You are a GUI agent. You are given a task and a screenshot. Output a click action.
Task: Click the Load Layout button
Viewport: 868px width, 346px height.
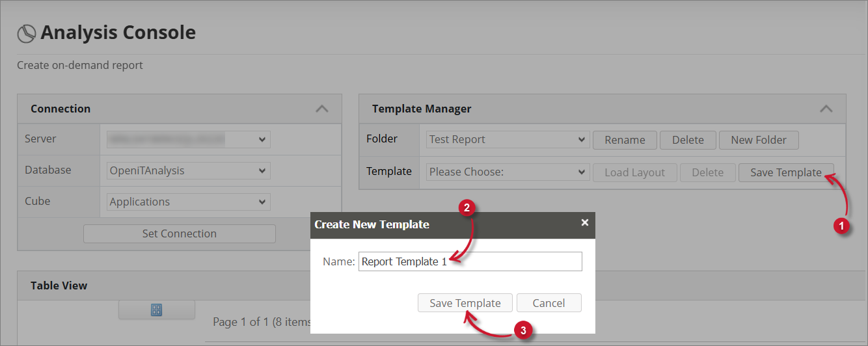click(x=634, y=172)
